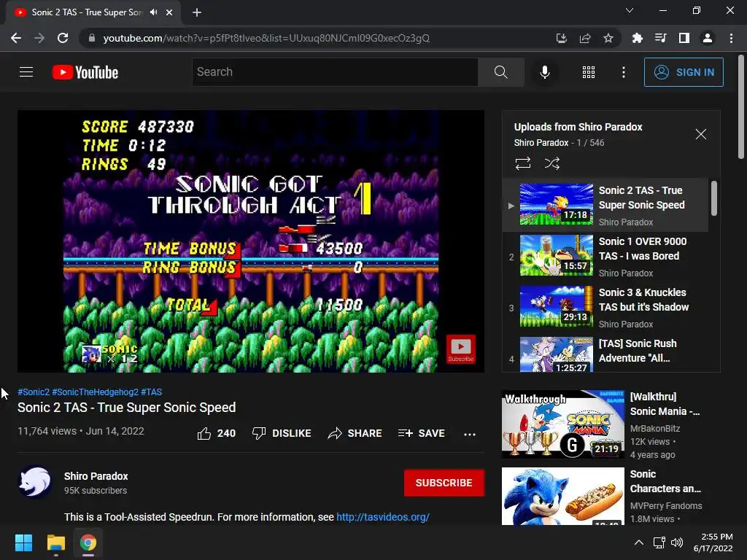
Task: Open Chrome profile icon
Action: tap(708, 38)
